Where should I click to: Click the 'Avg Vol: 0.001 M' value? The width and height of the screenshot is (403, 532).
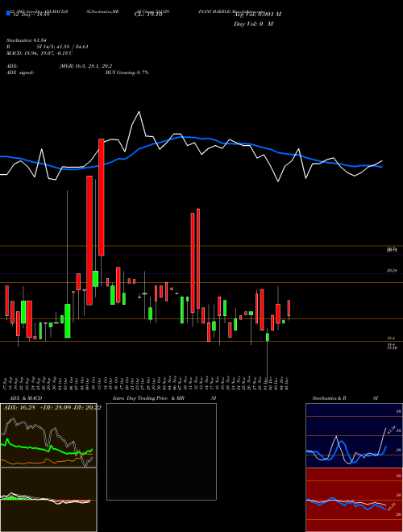point(257,15)
